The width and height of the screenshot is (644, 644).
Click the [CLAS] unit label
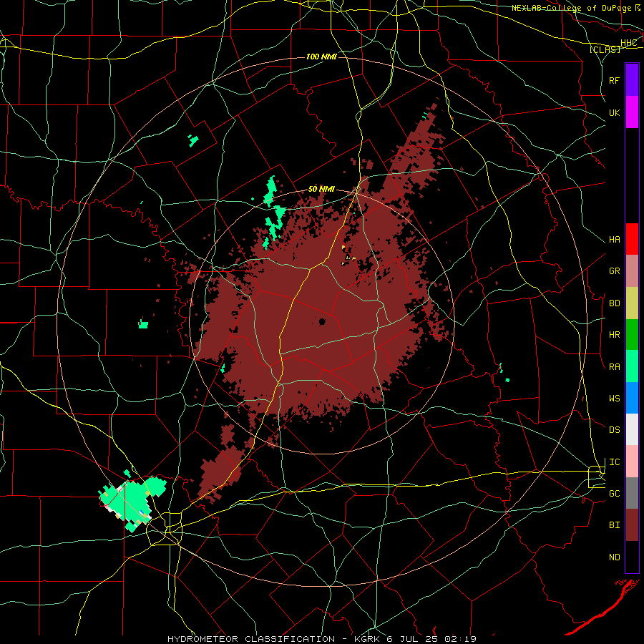coord(605,50)
